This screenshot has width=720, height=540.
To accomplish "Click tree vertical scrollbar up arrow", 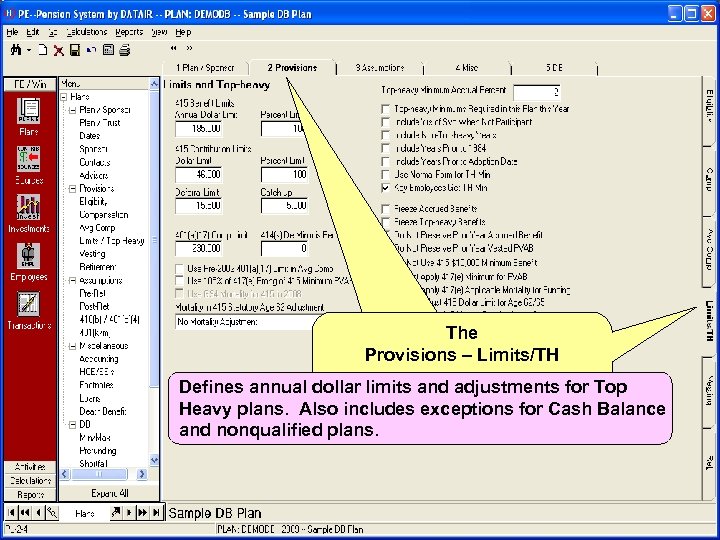I will pyautogui.click(x=154, y=84).
